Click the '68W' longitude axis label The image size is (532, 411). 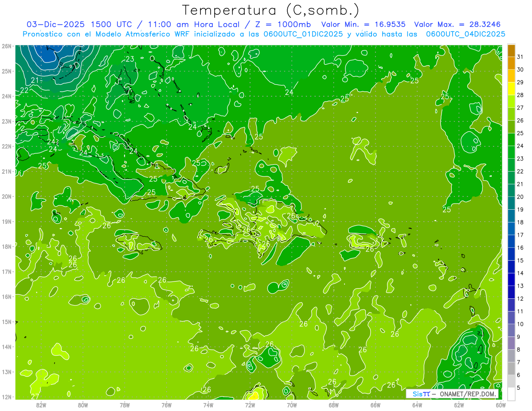pos(333,405)
